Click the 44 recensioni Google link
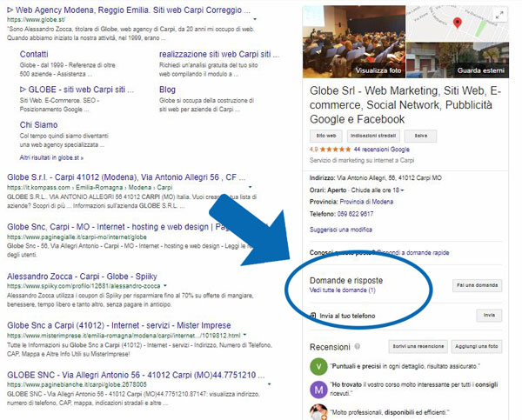The width and height of the screenshot is (522, 420). coord(382,150)
